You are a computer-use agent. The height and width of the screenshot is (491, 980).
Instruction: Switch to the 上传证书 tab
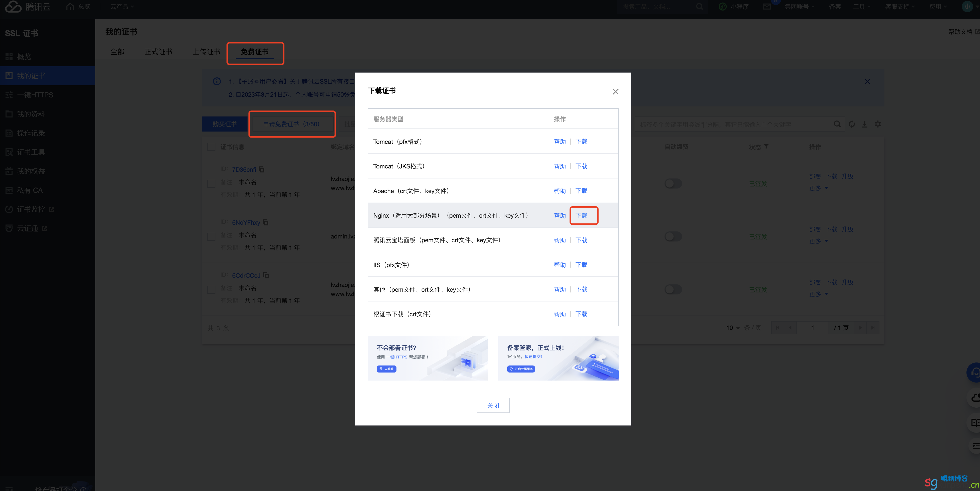click(x=206, y=51)
